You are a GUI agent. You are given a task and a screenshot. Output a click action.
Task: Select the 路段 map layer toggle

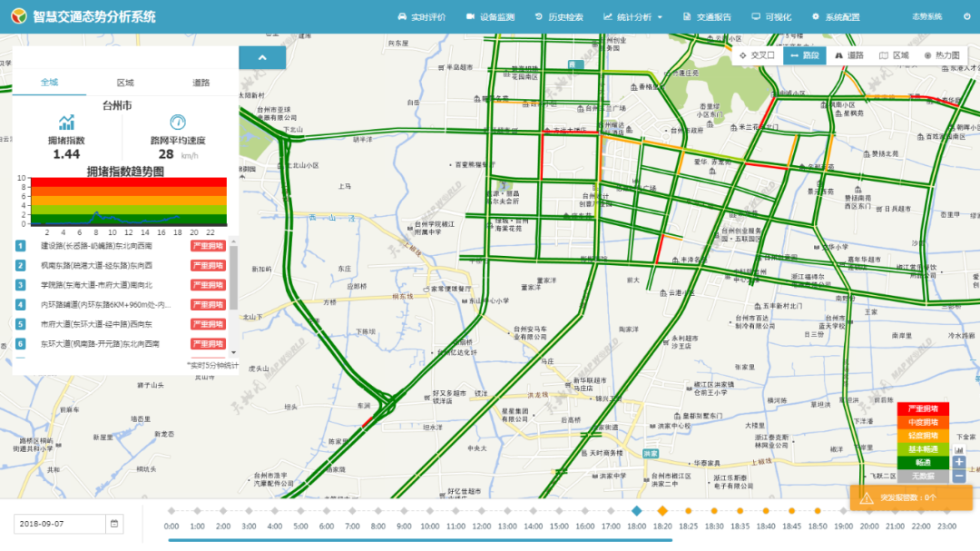tap(804, 55)
